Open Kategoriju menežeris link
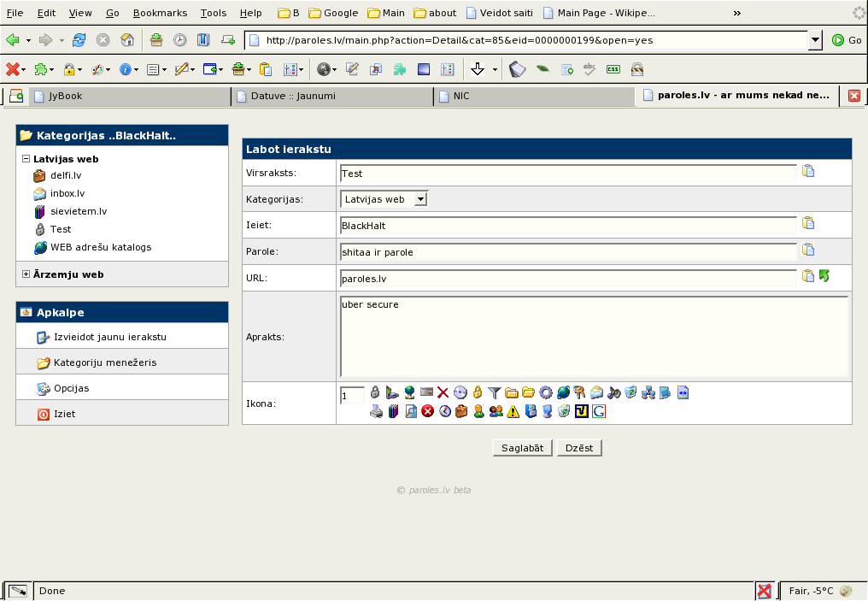Image resolution: width=868 pixels, height=601 pixels. 105,362
